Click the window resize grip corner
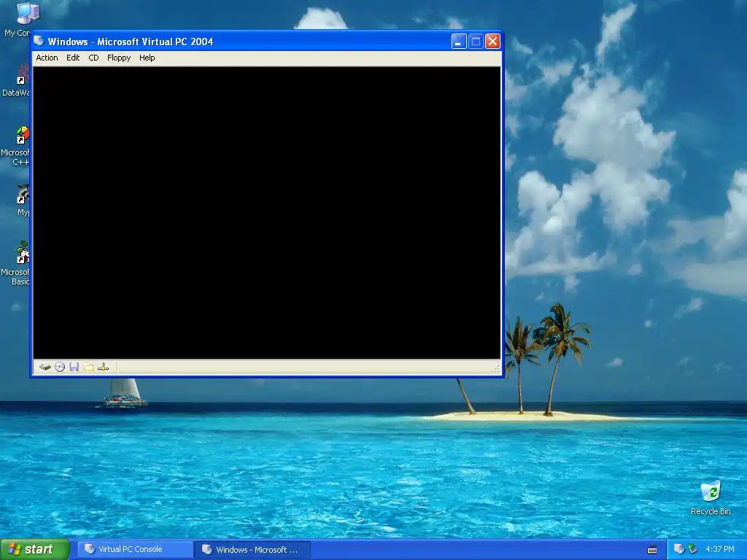Image resolution: width=747 pixels, height=560 pixels. (x=496, y=370)
